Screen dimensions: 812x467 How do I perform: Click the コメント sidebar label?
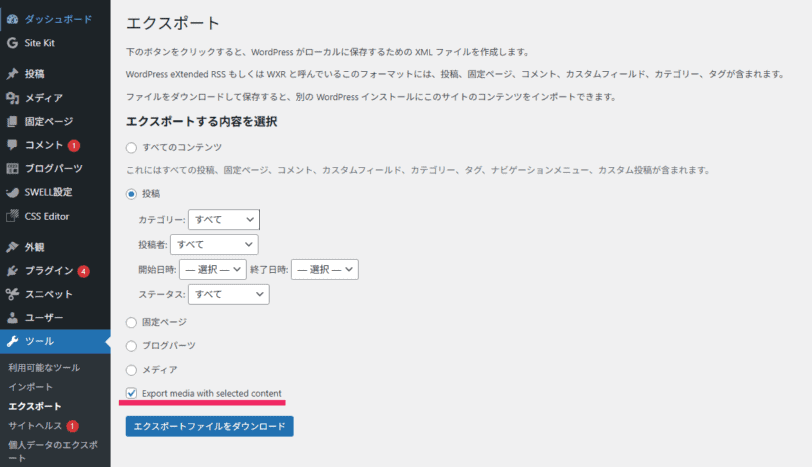(44, 145)
